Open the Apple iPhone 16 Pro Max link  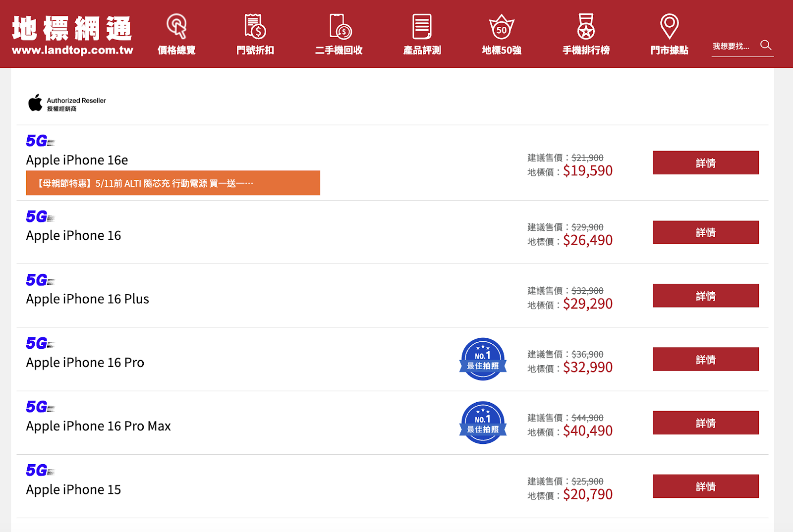pyautogui.click(x=98, y=426)
